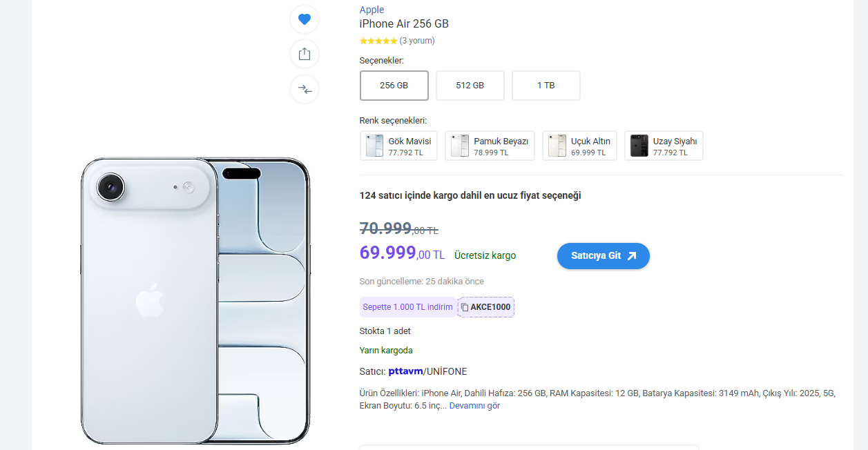The width and height of the screenshot is (868, 450).
Task: Click the AKCE1000 coupon code
Action: click(490, 307)
